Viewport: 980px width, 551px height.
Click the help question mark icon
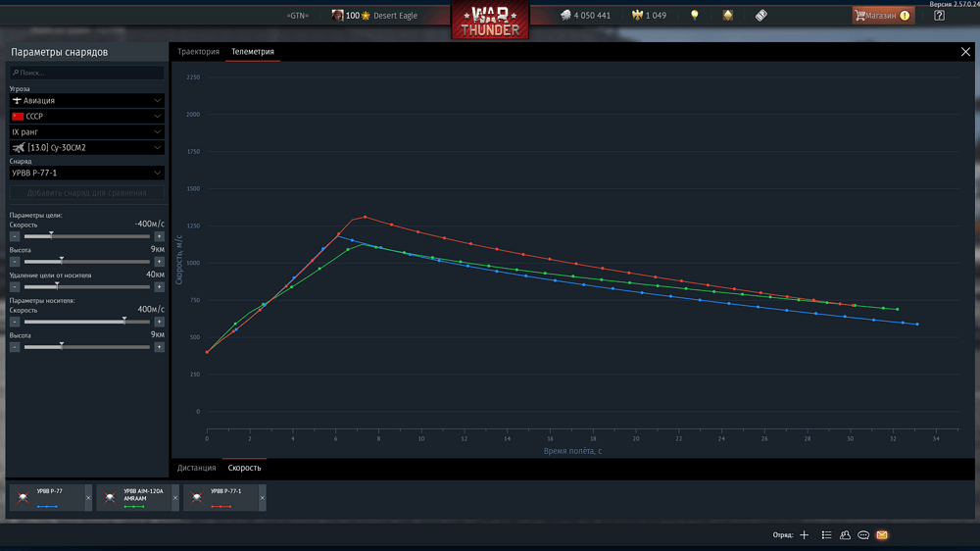coord(939,16)
